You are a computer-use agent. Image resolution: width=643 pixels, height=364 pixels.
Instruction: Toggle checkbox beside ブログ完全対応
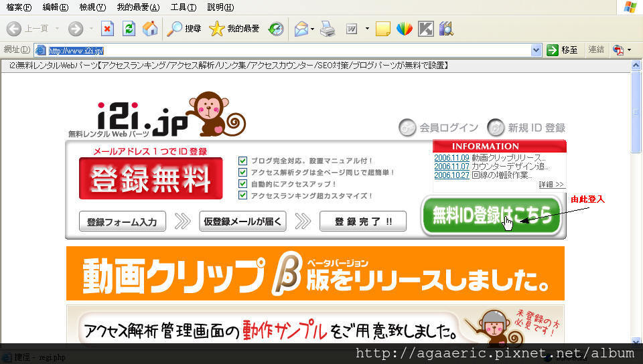[x=242, y=161]
